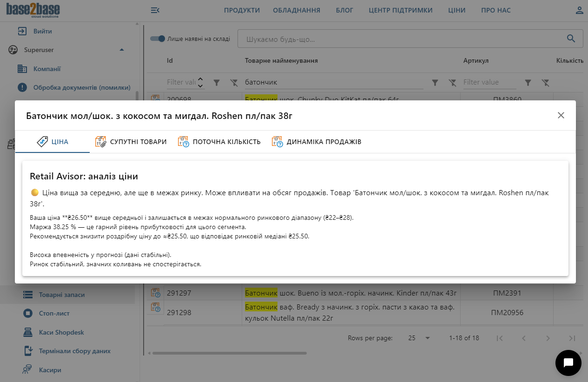Apply filter icon on the Артикул column
Viewport: 588px width, 382px height.
(528, 82)
